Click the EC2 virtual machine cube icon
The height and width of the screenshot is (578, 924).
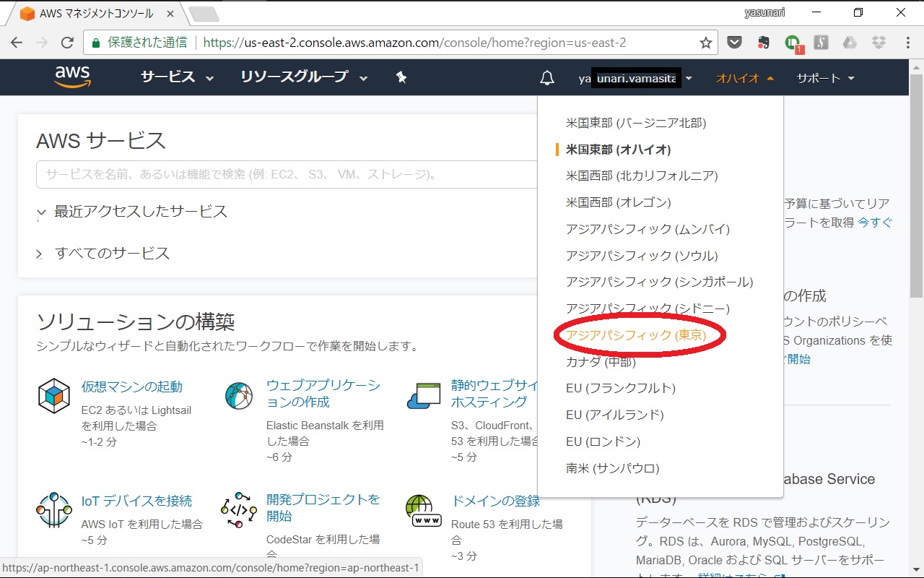coord(54,395)
